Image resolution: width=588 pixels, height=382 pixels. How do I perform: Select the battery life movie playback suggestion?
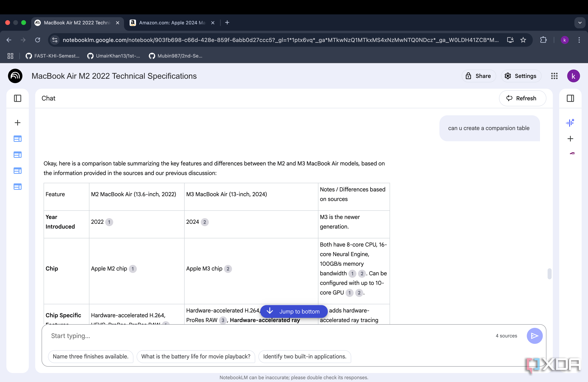tap(196, 356)
